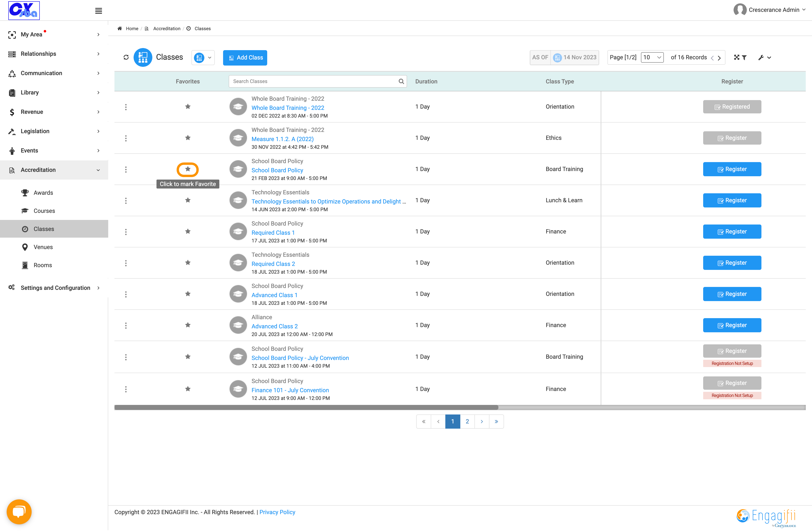
Task: Mark School Board Policy class as Favorite
Action: click(188, 169)
